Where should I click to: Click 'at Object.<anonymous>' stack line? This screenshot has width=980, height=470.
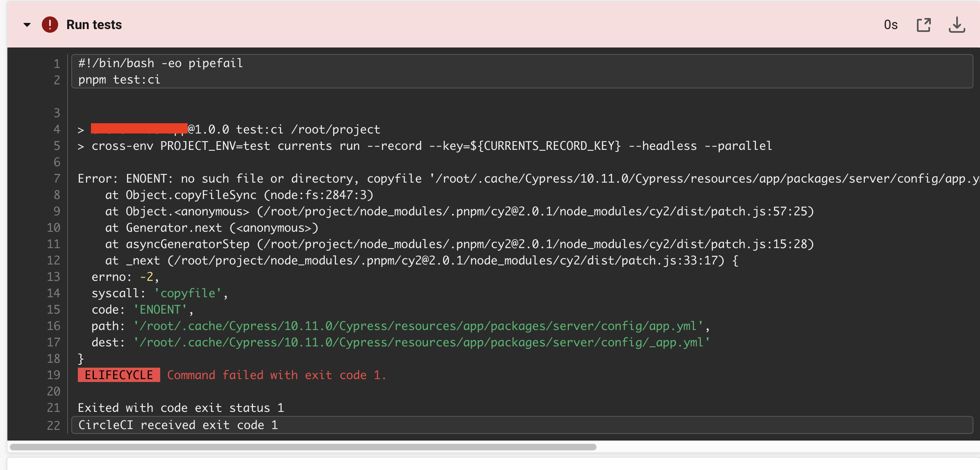tap(459, 211)
